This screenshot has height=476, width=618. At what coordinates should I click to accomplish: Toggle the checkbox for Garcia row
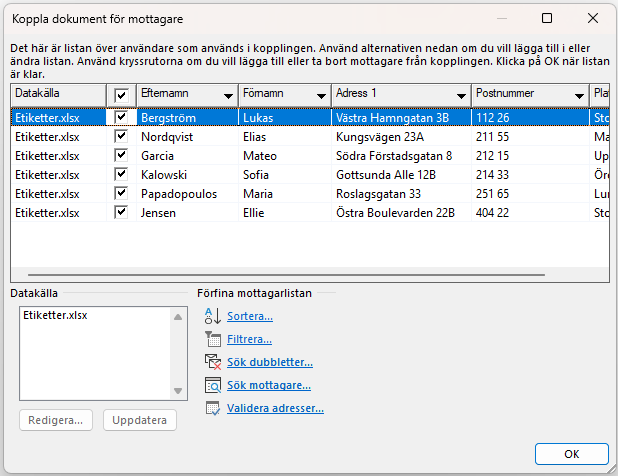click(x=121, y=155)
